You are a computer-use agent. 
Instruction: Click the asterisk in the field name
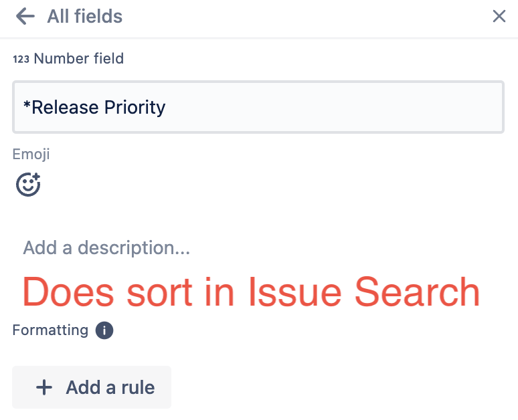[27, 104]
